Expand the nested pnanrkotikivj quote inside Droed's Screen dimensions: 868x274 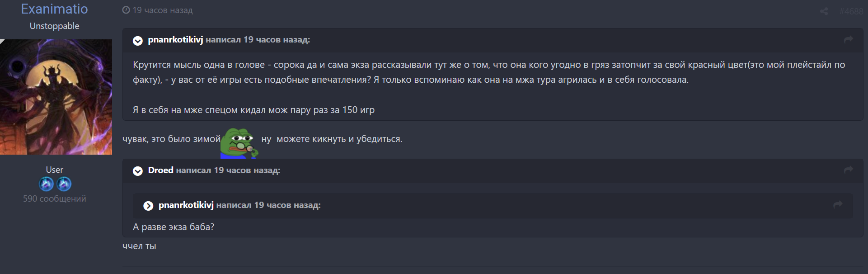[x=148, y=206]
